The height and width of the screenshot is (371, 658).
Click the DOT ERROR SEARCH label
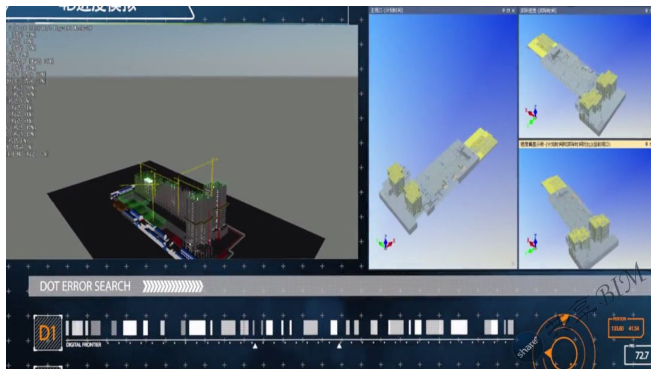point(85,286)
